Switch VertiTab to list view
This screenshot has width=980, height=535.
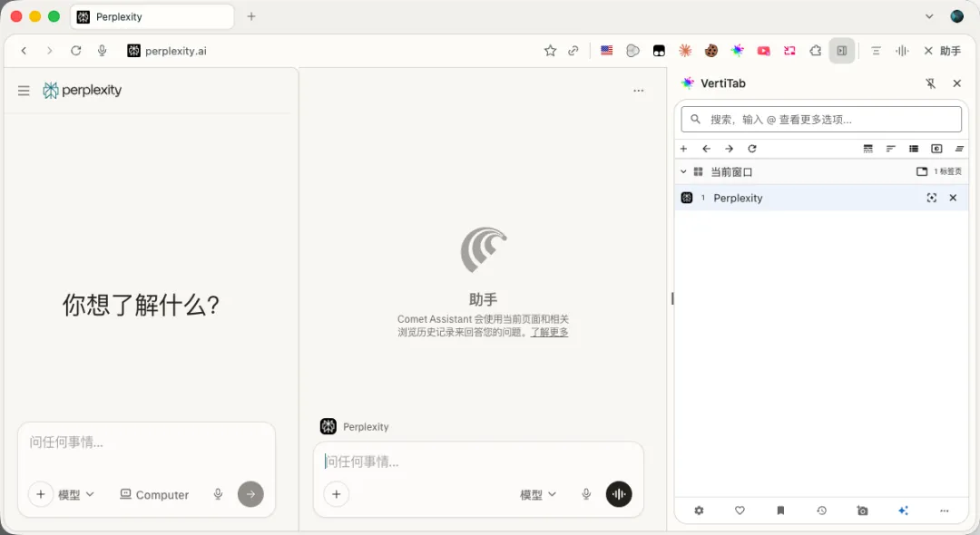(x=914, y=149)
